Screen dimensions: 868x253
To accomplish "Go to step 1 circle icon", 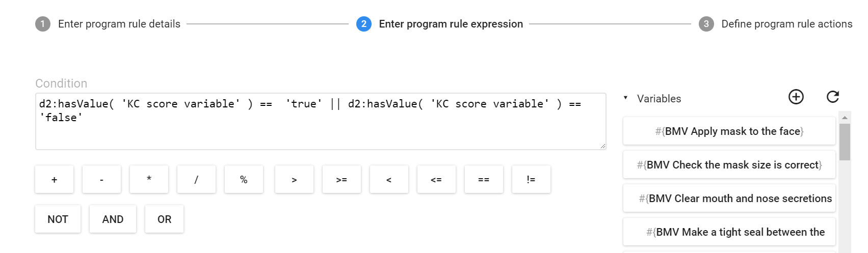I will coord(43,24).
